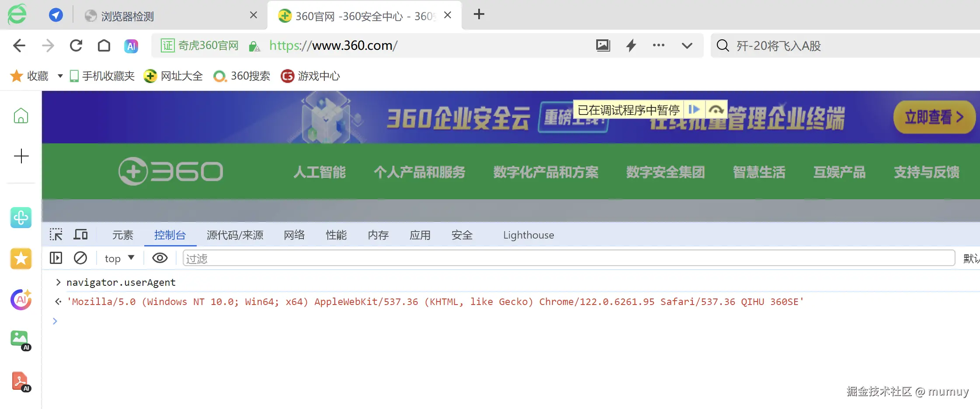Open the 个人产品和服务 navigation menu
Screen dimensions: 980x409
(420, 172)
